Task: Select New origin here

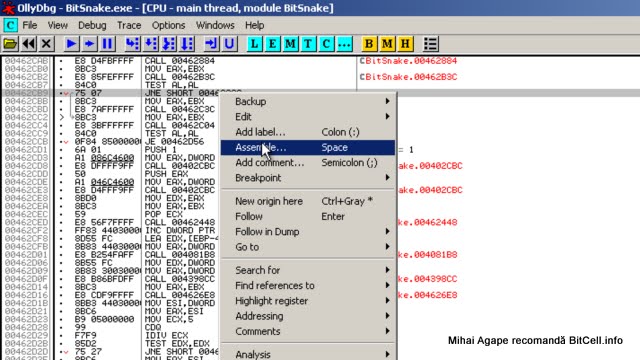Action: (x=308, y=201)
